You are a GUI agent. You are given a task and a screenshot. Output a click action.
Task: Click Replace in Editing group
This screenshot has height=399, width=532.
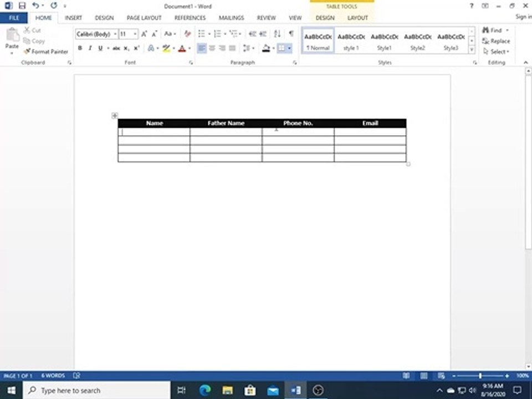point(497,41)
